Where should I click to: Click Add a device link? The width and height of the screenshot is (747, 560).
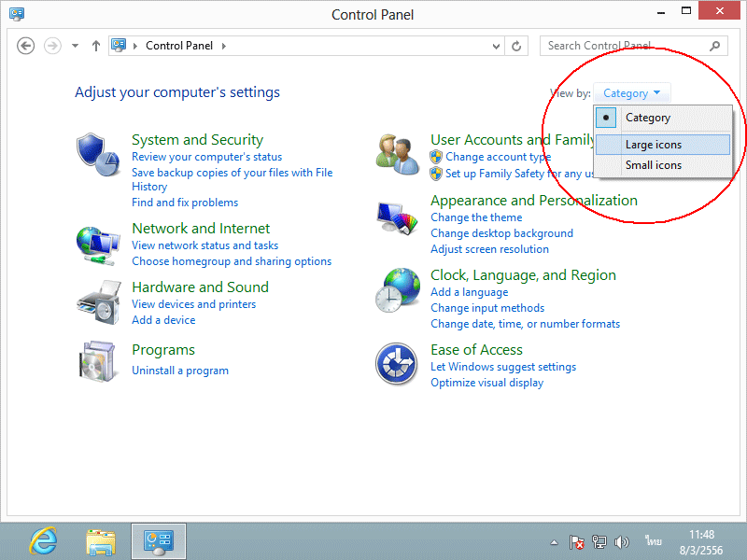tap(163, 320)
